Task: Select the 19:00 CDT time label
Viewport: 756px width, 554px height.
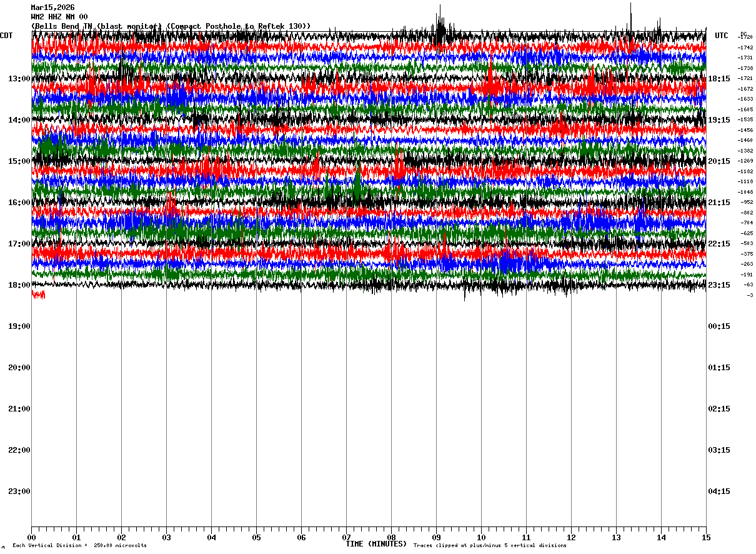Action: [19, 326]
